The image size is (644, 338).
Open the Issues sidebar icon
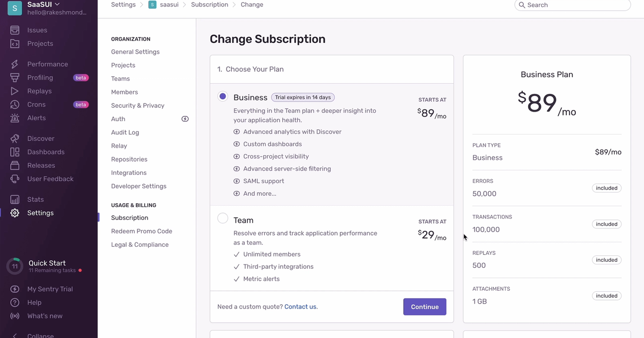[15, 30]
